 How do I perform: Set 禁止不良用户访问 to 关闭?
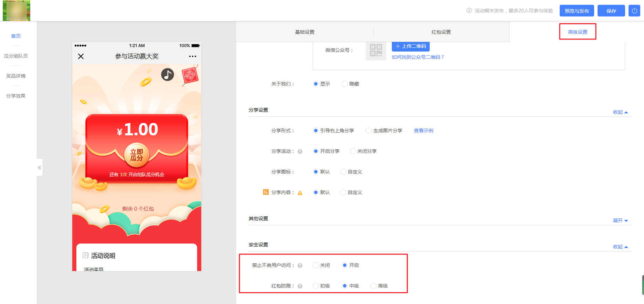322,265
